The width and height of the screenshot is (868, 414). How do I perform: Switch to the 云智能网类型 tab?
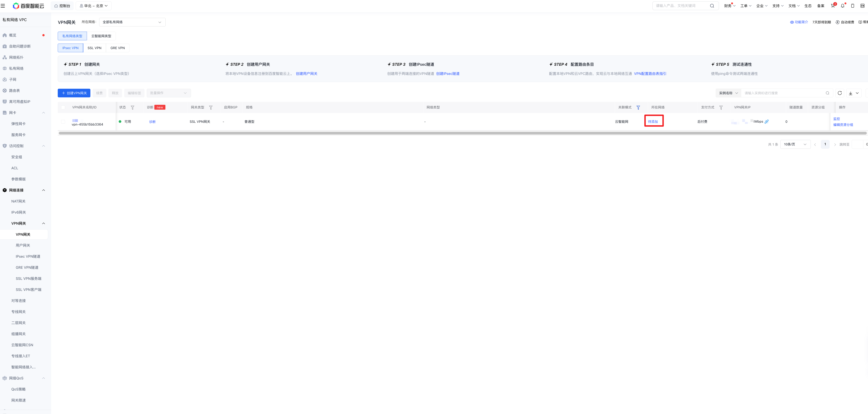(x=101, y=36)
